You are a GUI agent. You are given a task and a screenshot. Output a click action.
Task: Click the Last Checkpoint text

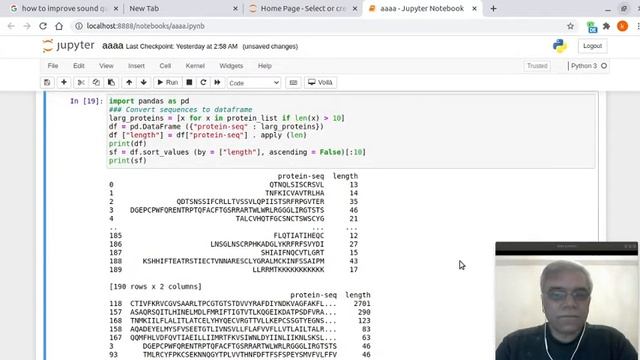[182, 47]
